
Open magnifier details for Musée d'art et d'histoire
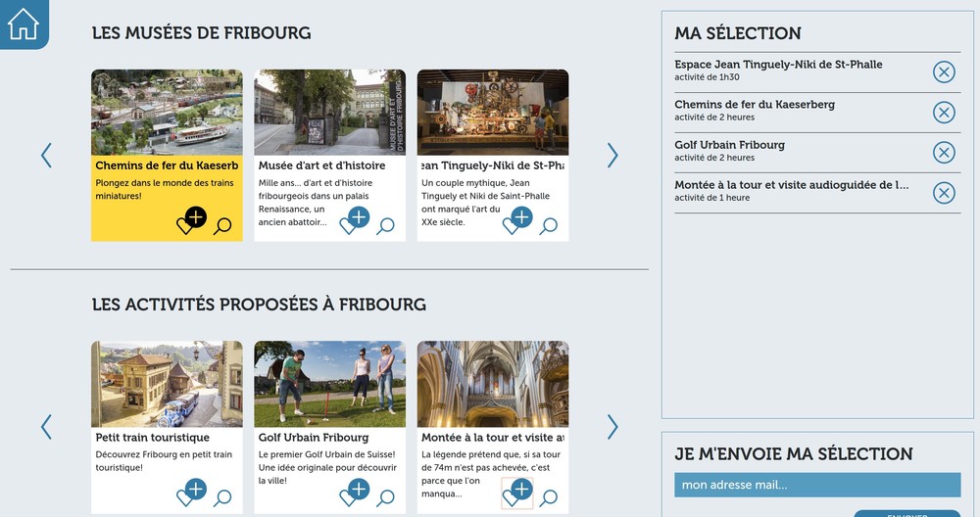[385, 226]
